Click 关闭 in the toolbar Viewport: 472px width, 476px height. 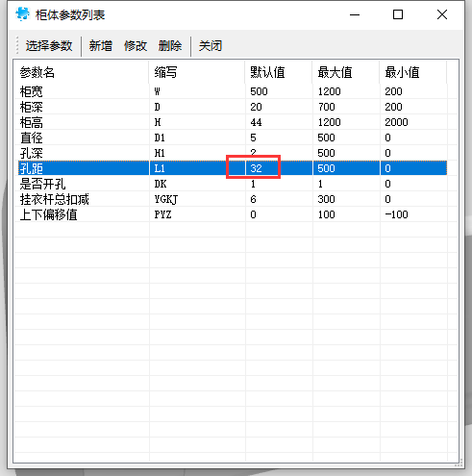coord(211,46)
